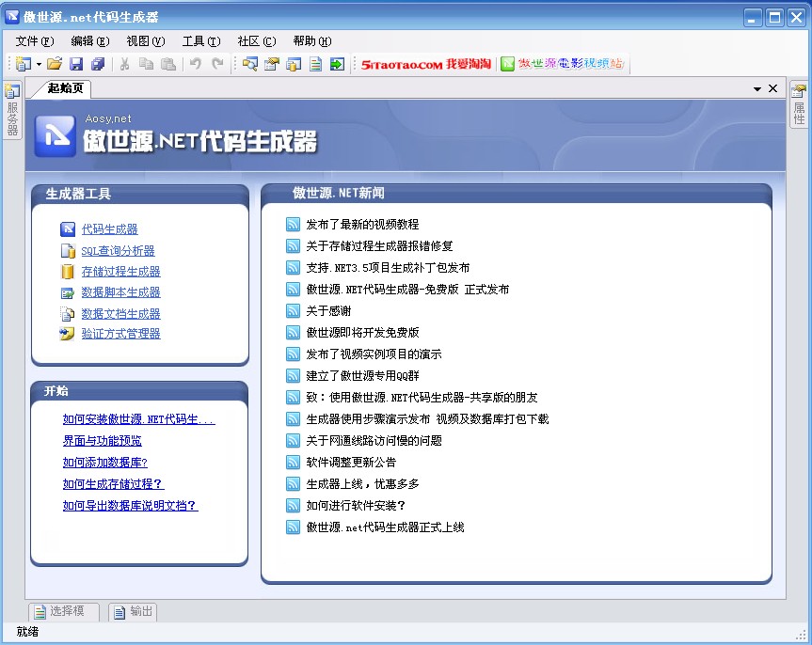
Task: Click the RSS icon beside 关于感谢
Action: [294, 311]
